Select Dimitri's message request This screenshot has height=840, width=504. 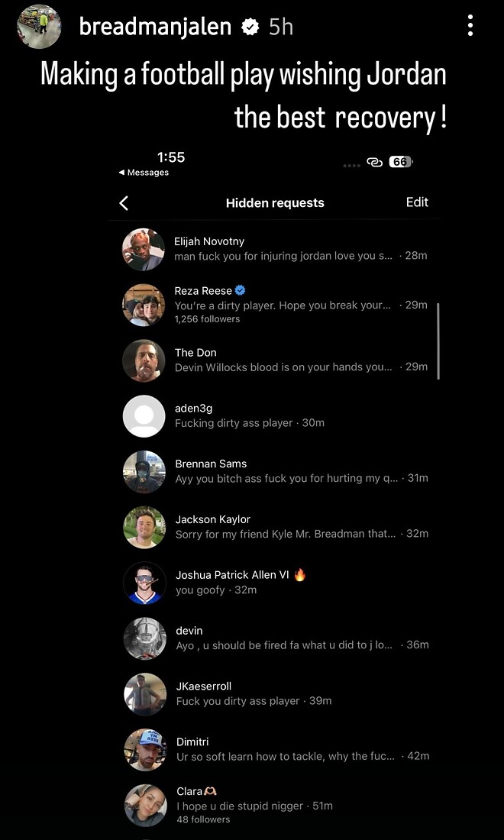pos(276,749)
